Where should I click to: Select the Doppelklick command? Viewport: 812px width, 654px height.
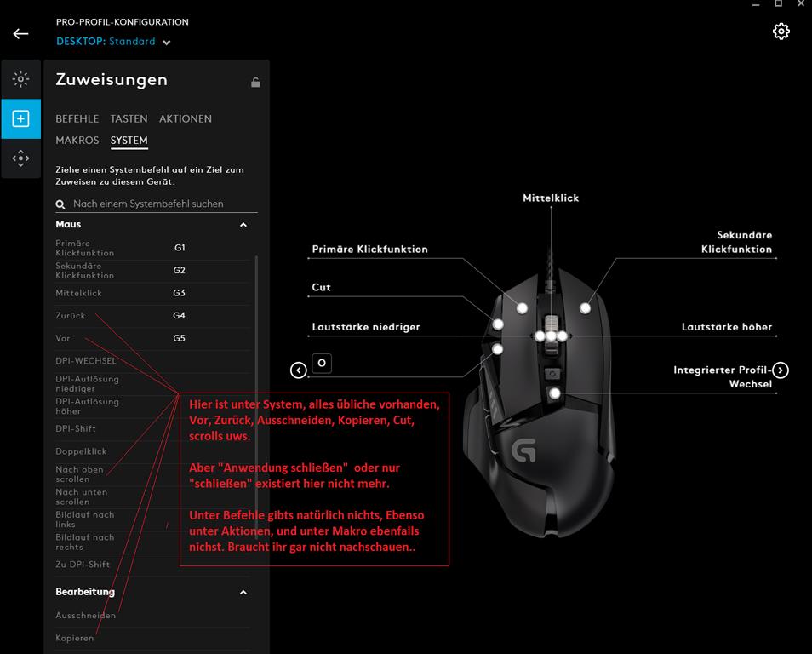(81, 451)
